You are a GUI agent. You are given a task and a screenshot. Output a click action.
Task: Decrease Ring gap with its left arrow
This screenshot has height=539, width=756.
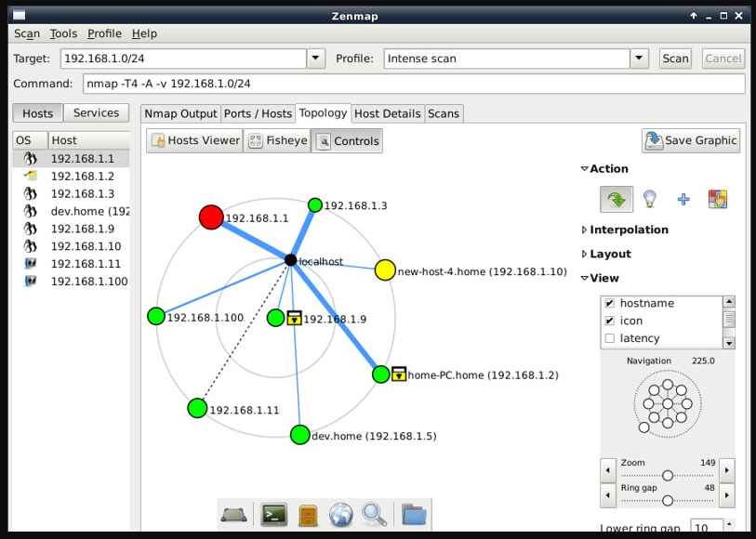coord(608,495)
